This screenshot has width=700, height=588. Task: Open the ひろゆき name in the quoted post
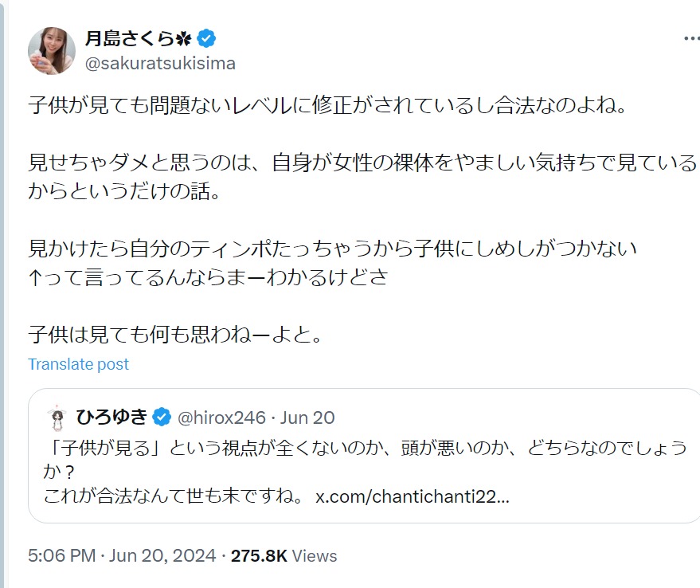point(111,417)
